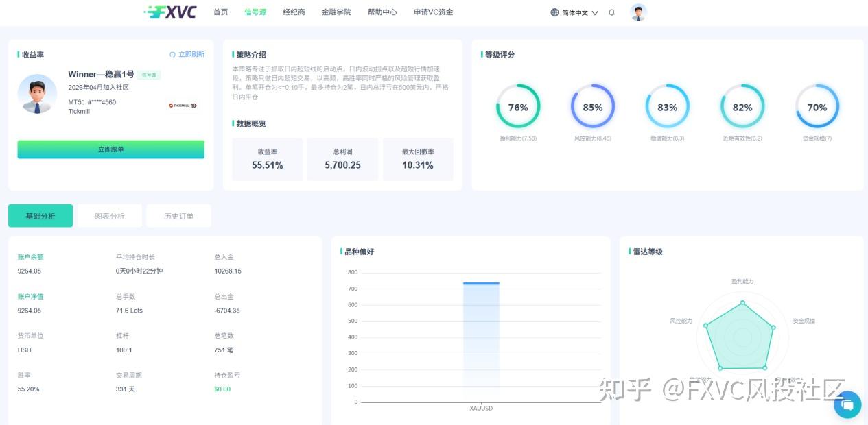Click the 331 天 trading period value
The image size is (868, 425).
click(x=126, y=389)
